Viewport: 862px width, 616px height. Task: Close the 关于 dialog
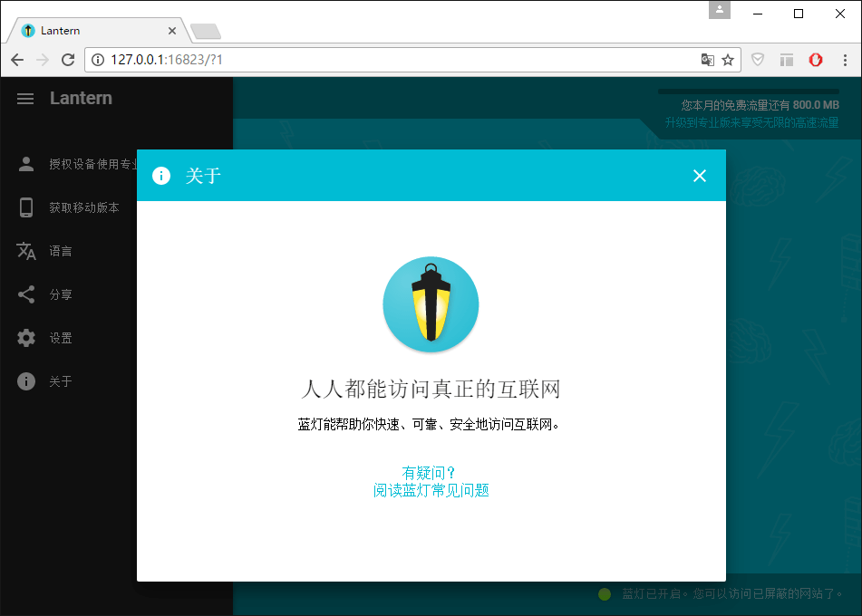[x=699, y=176]
